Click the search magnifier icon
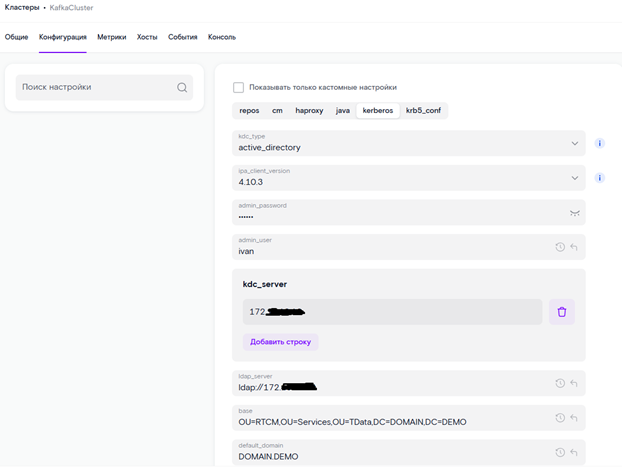The width and height of the screenshot is (622, 467). click(x=182, y=87)
